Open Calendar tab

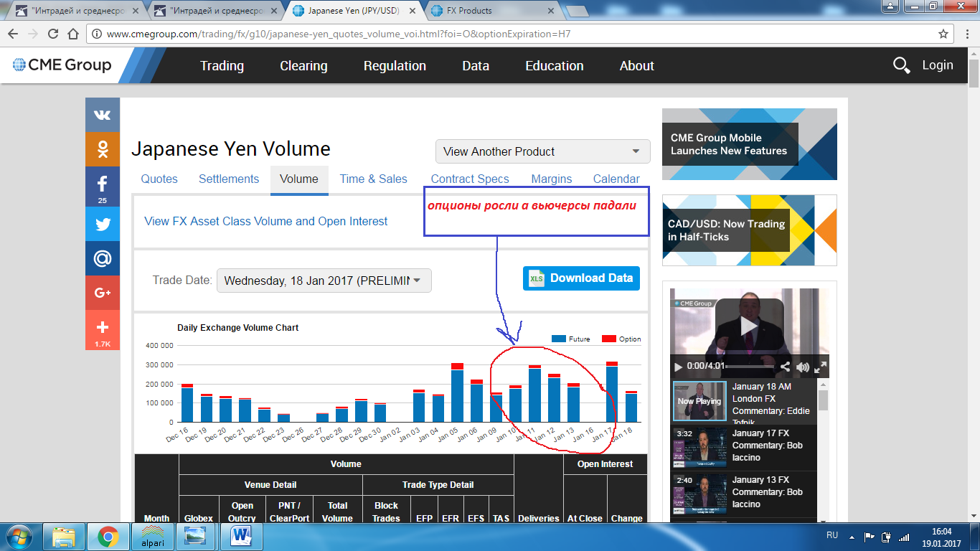[616, 179]
